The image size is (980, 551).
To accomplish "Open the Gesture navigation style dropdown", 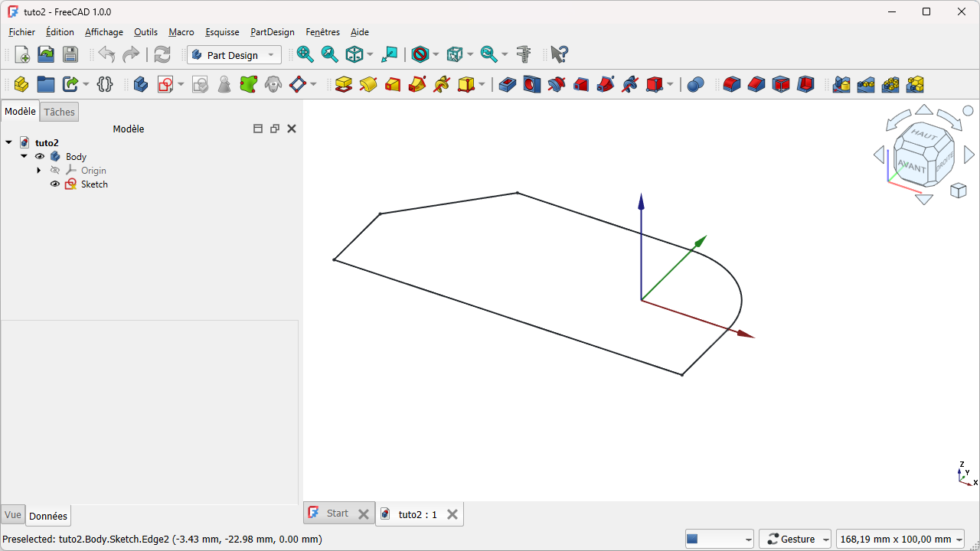I will click(798, 540).
